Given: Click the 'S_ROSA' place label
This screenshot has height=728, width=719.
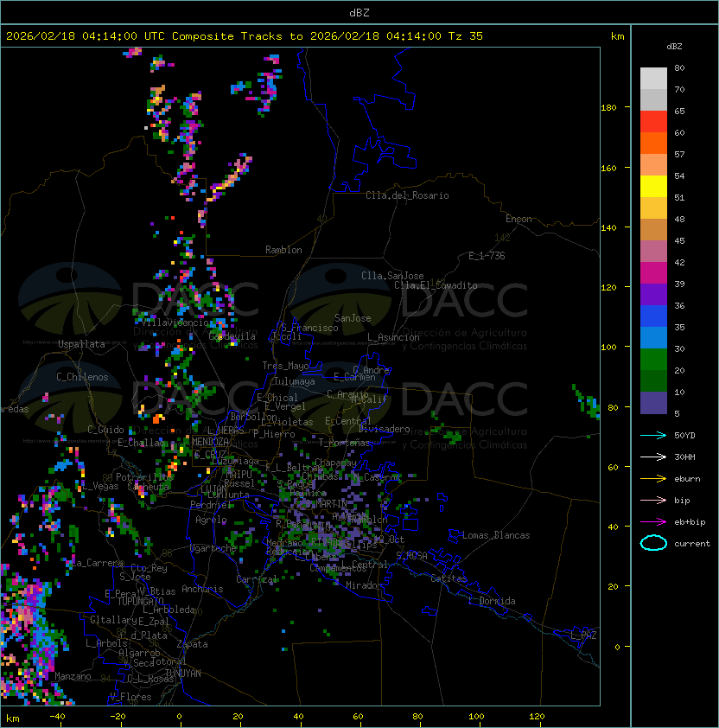Looking at the screenshot, I should 411,556.
